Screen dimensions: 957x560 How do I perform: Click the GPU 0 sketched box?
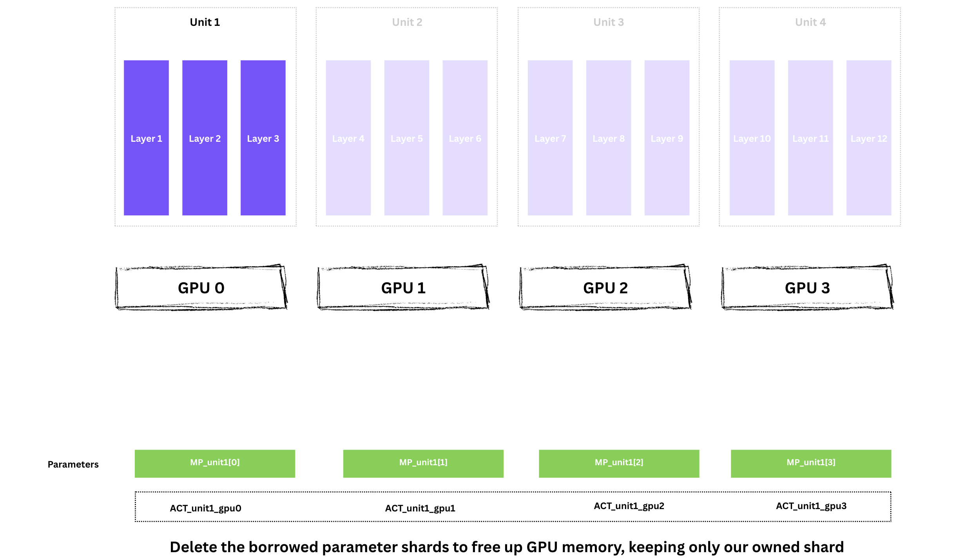tap(201, 288)
